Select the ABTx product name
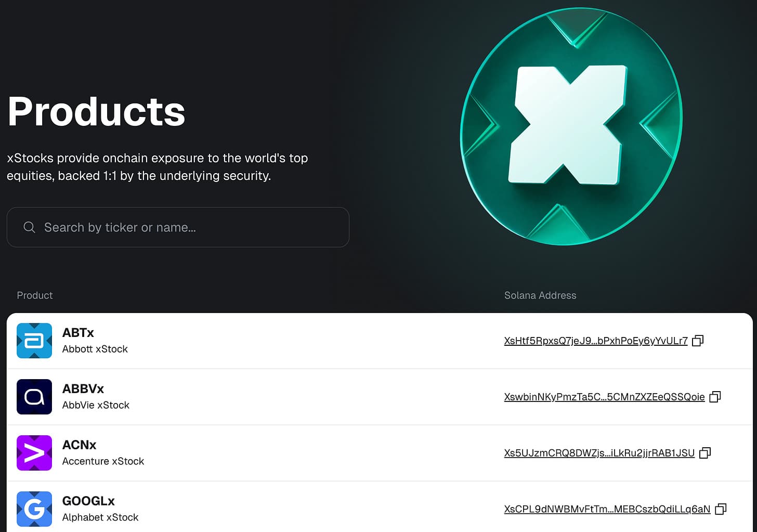The width and height of the screenshot is (757, 532). [x=78, y=332]
